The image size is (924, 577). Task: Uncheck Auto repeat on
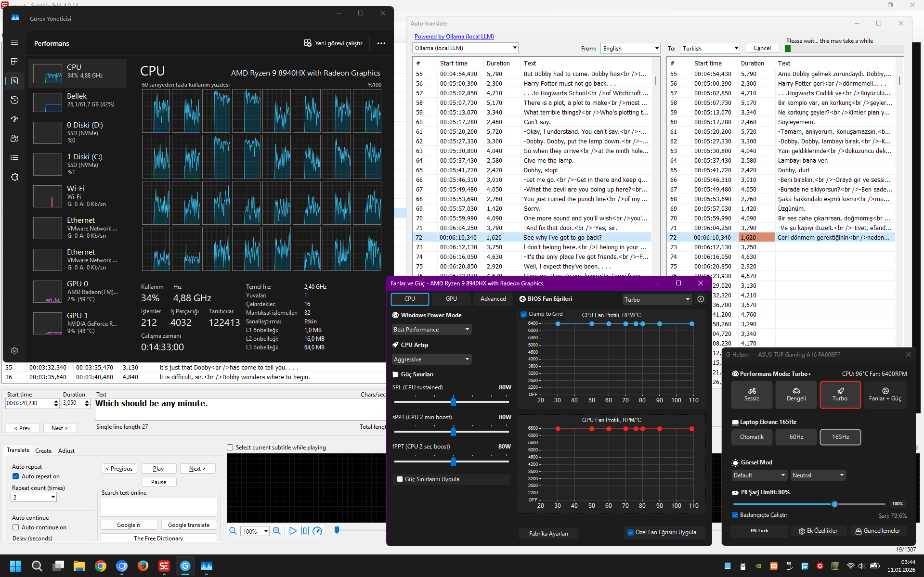(x=16, y=476)
